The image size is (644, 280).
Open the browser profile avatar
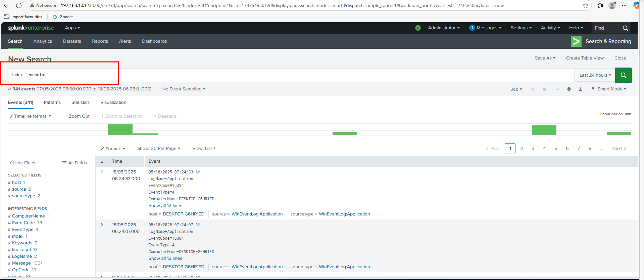(x=612, y=5)
